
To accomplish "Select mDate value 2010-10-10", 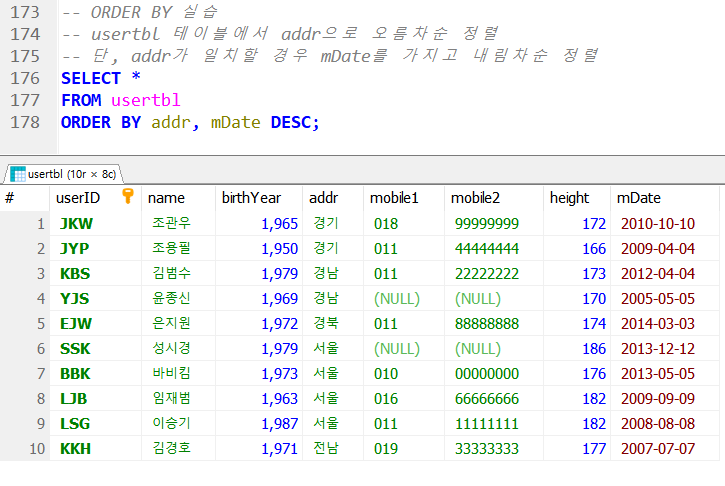I will click(657, 224).
